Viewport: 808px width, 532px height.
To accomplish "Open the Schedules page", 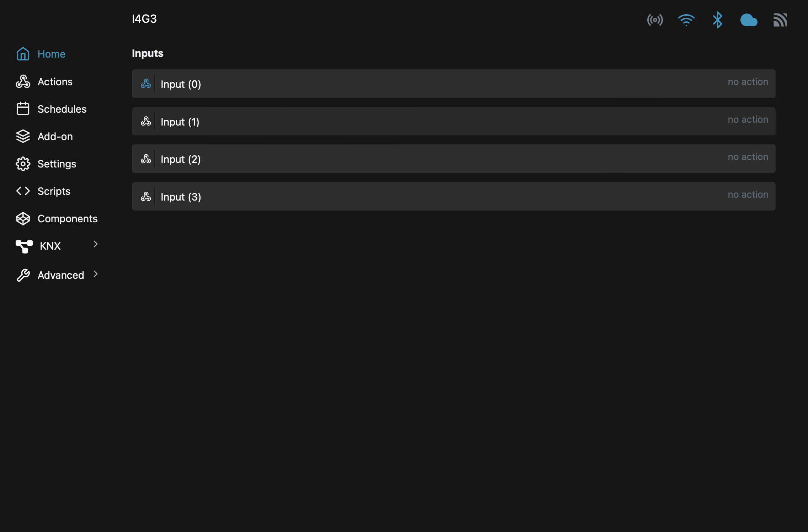I will [62, 109].
